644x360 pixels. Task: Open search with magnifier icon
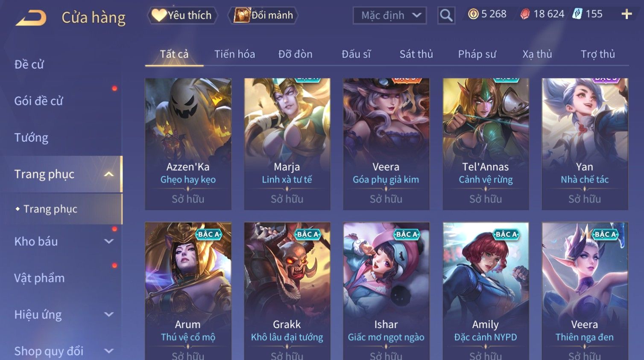(x=446, y=15)
